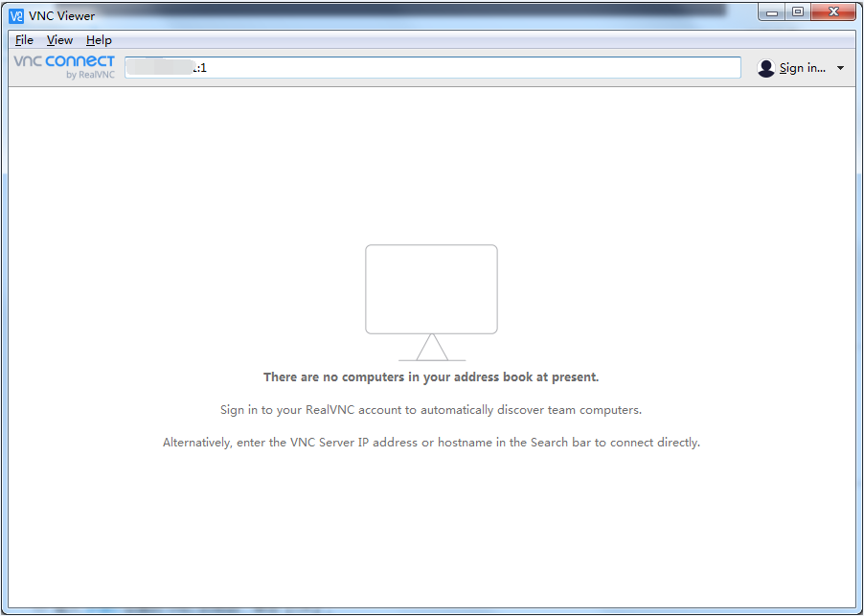
Task: Click the VNC Viewer app icon in title bar
Action: [x=15, y=15]
